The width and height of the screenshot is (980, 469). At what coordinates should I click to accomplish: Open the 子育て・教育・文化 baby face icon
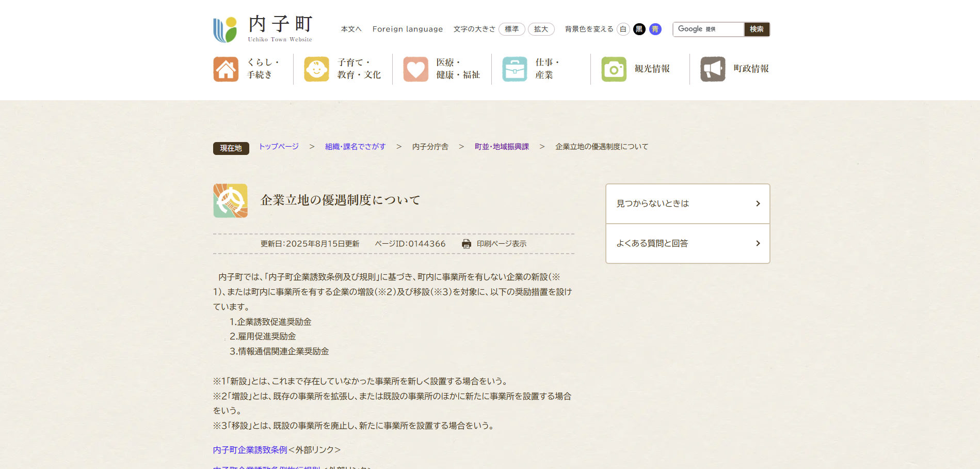point(316,69)
